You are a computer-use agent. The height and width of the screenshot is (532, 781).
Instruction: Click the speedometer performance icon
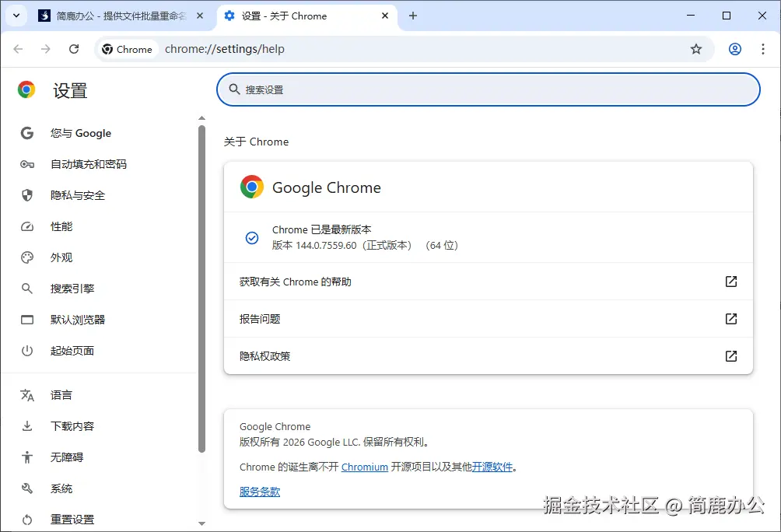click(x=27, y=226)
